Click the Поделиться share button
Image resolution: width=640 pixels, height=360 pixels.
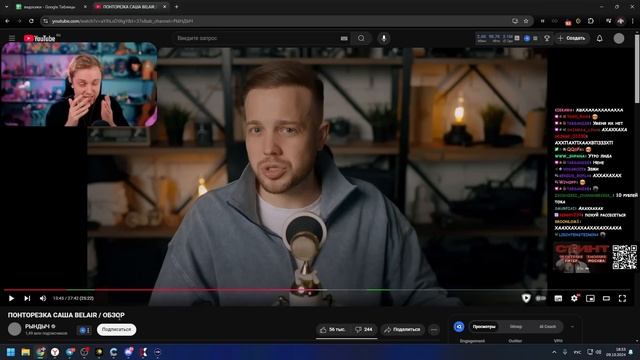click(x=403, y=329)
